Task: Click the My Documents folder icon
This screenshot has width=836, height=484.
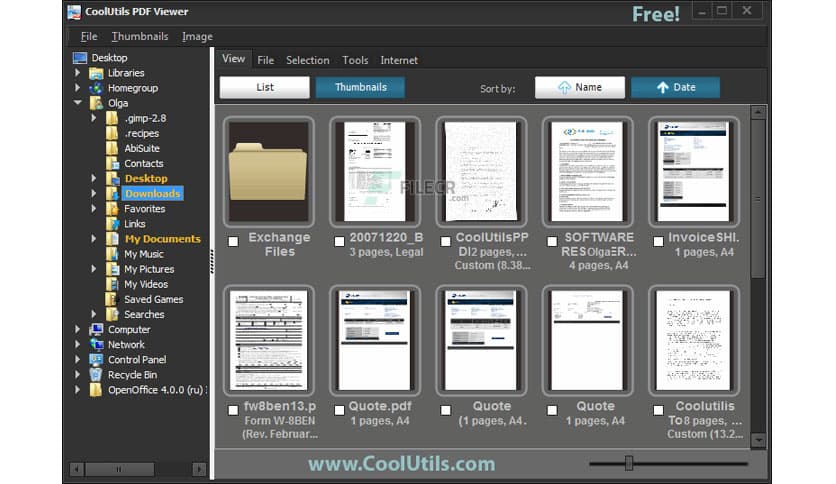Action: 112,239
